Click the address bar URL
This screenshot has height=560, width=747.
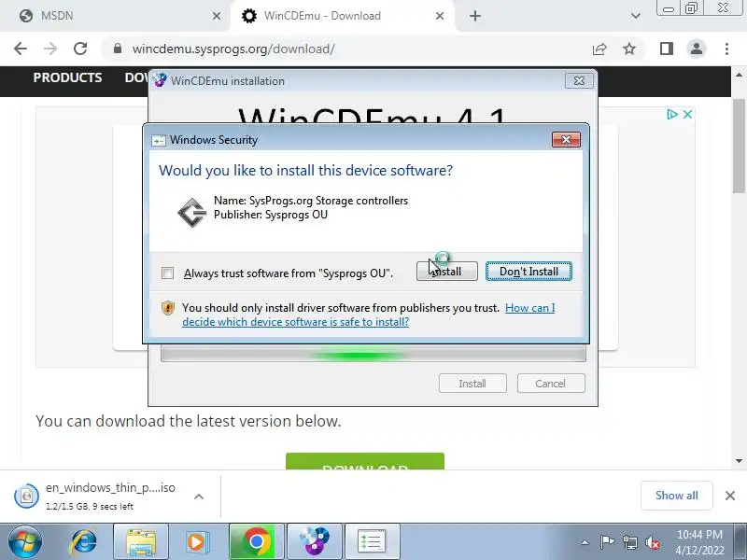(x=233, y=49)
